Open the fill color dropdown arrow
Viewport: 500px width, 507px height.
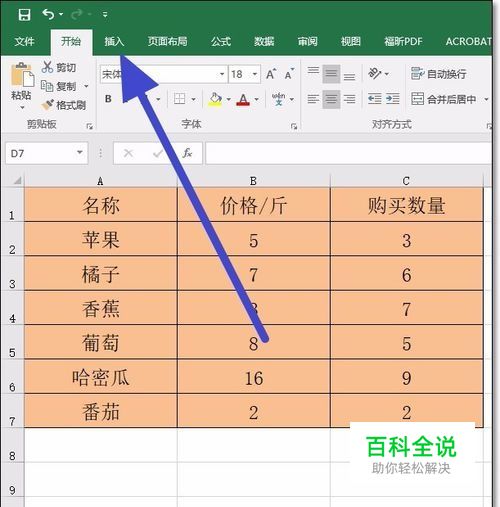(x=229, y=99)
